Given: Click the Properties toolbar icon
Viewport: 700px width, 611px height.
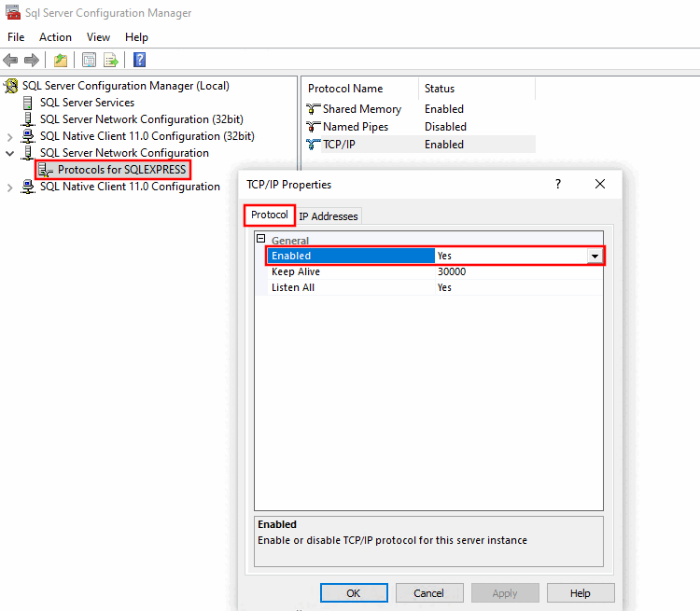Looking at the screenshot, I should (x=89, y=60).
